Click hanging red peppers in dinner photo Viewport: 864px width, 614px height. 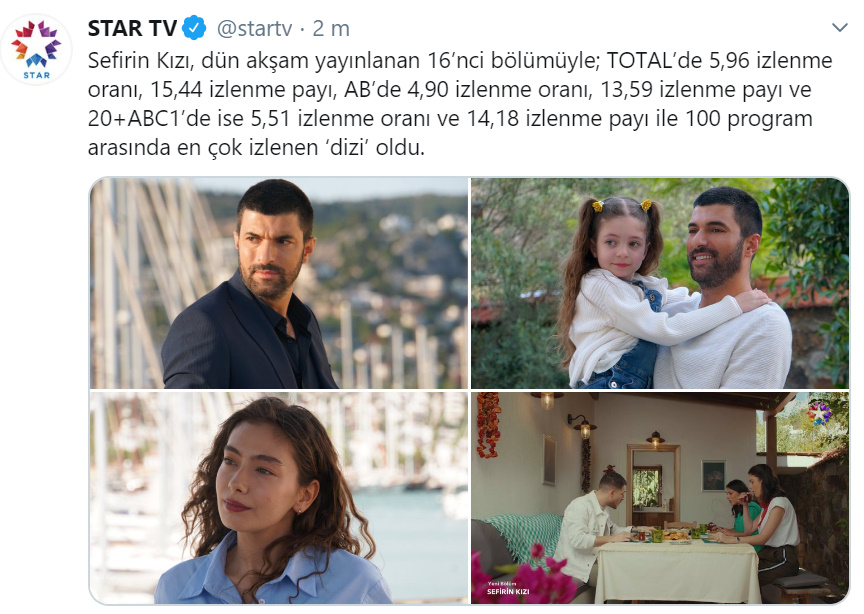[488, 426]
